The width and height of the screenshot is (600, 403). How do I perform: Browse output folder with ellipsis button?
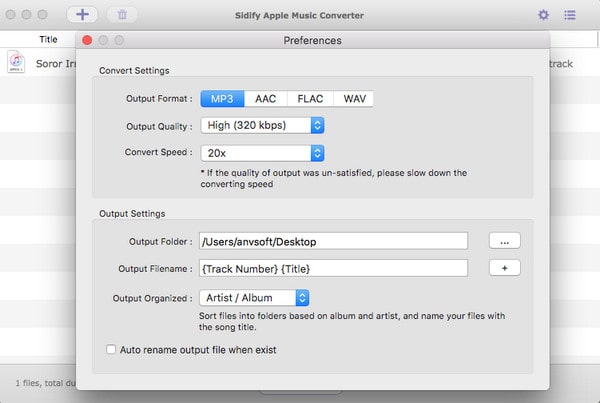point(504,241)
